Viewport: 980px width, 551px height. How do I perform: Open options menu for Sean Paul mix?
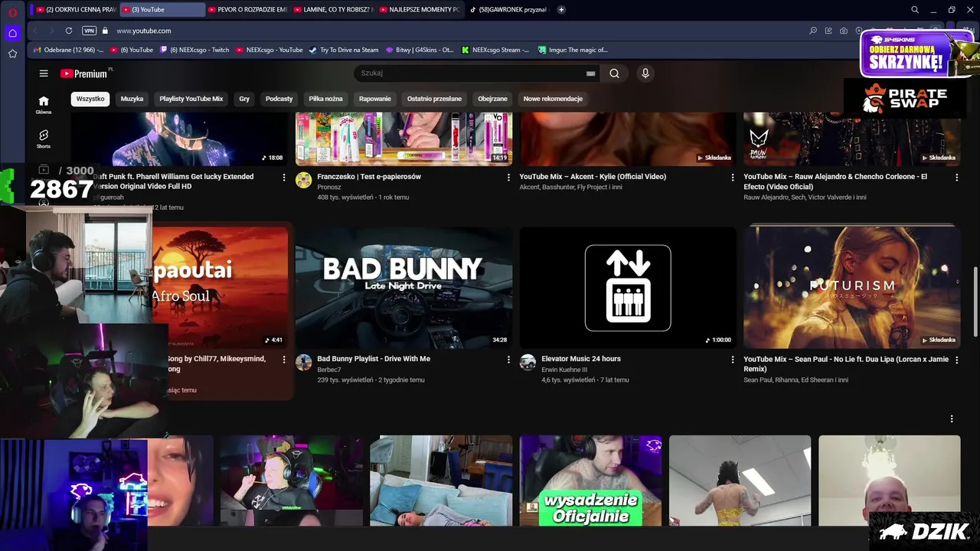956,360
